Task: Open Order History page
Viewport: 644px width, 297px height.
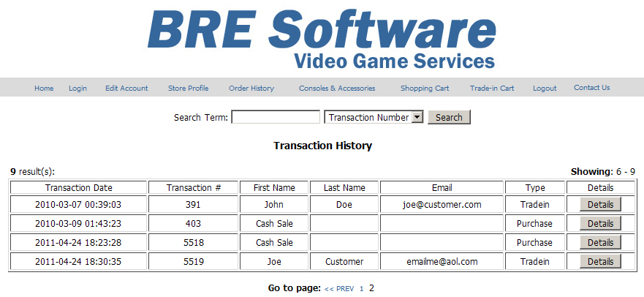Action: (251, 89)
